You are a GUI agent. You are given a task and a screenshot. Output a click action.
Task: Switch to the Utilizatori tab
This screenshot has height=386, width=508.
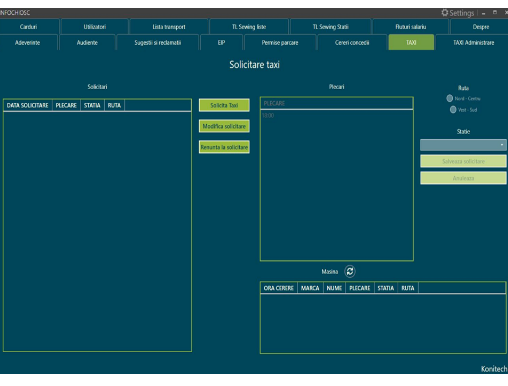click(x=95, y=27)
